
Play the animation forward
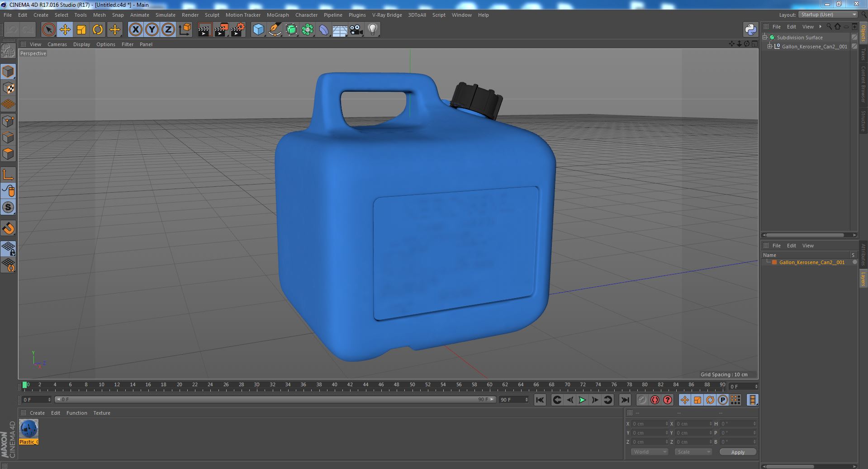click(582, 400)
